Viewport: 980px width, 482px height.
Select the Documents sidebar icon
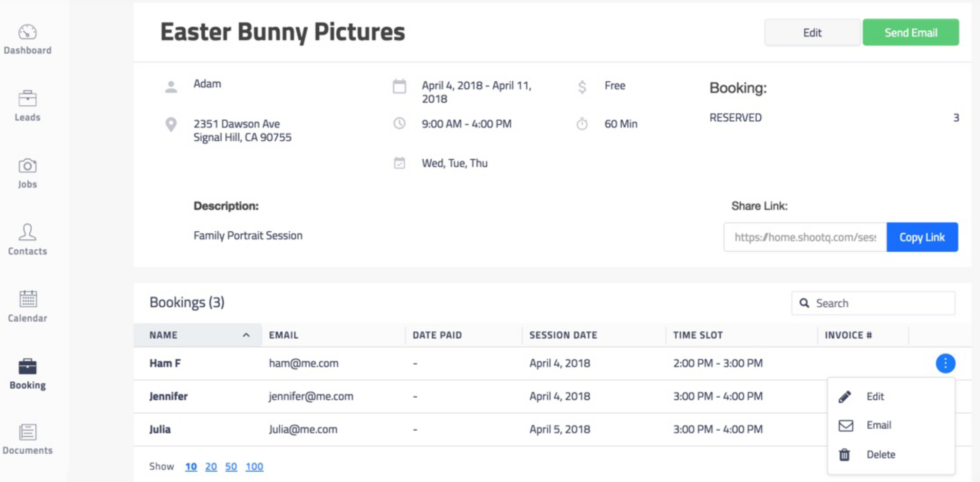tap(27, 433)
